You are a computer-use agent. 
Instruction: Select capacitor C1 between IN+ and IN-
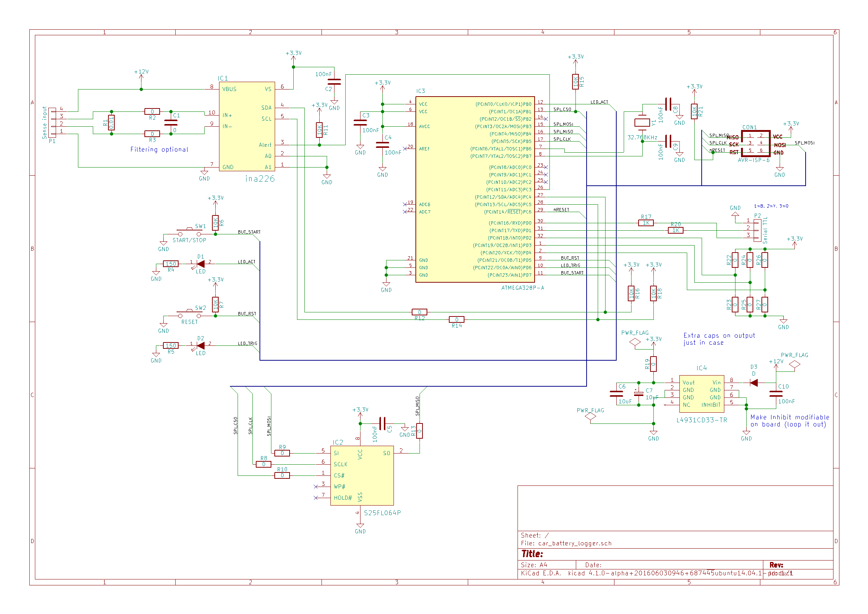pos(171,123)
